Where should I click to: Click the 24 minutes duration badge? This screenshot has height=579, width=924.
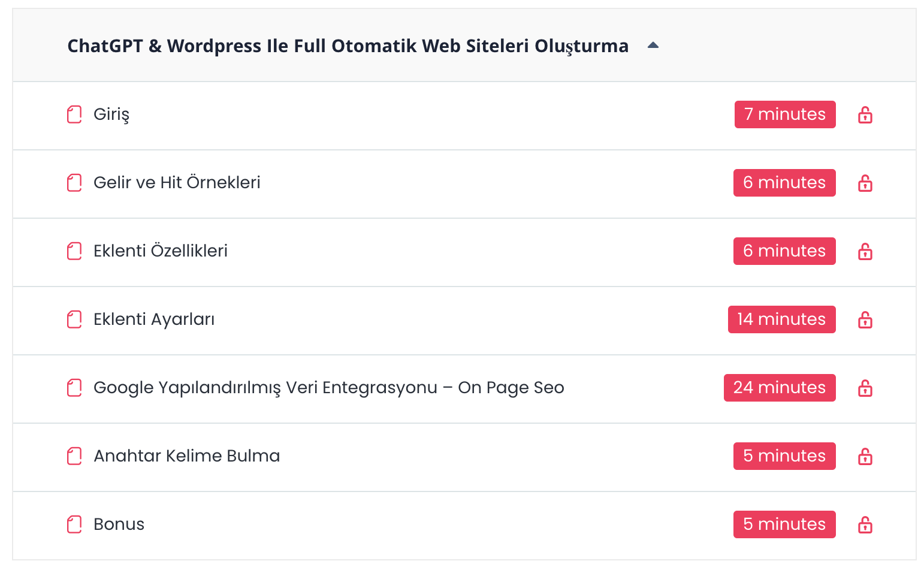coord(780,388)
